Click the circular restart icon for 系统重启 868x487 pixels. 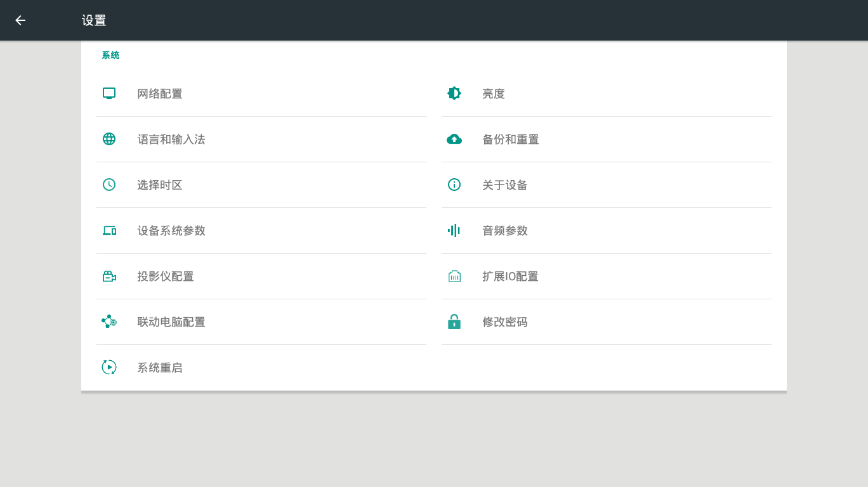tap(109, 367)
